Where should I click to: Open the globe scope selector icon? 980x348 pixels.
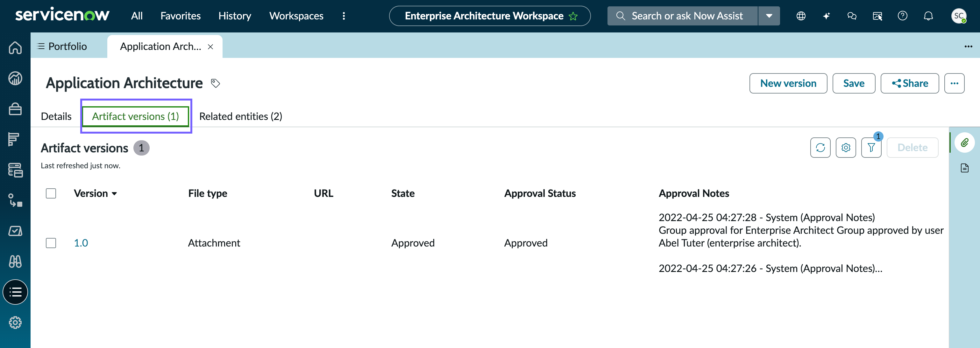801,16
